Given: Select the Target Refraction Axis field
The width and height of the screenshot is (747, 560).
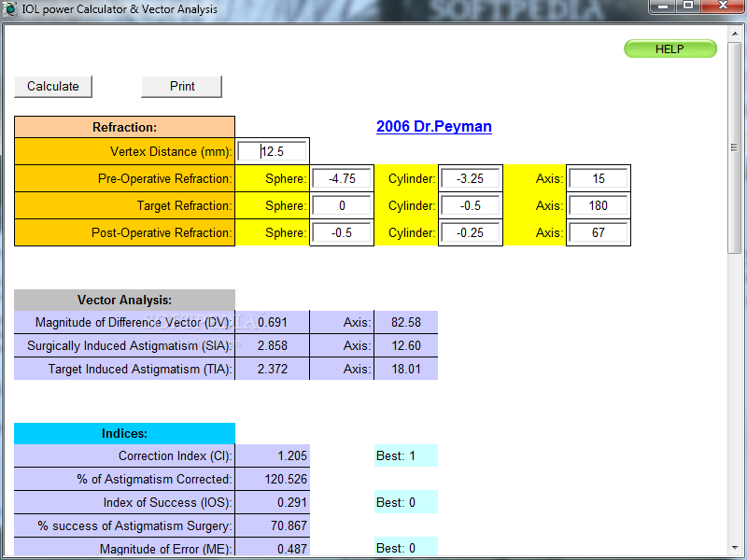Looking at the screenshot, I should coord(599,205).
